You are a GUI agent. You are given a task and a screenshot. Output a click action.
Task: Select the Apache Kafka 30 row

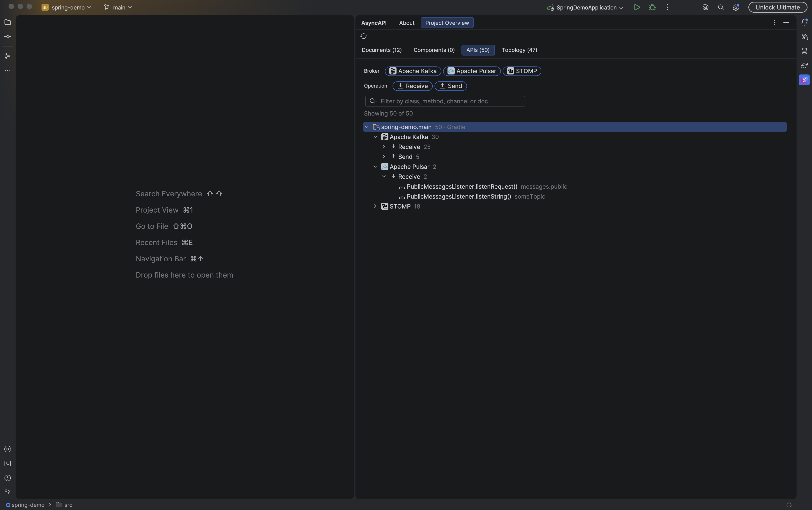coord(575,137)
